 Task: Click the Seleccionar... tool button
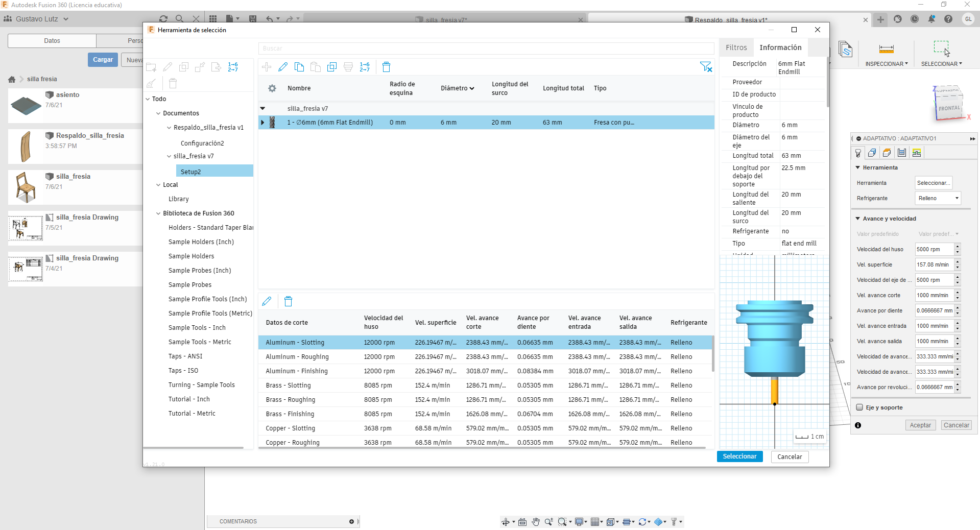point(934,183)
